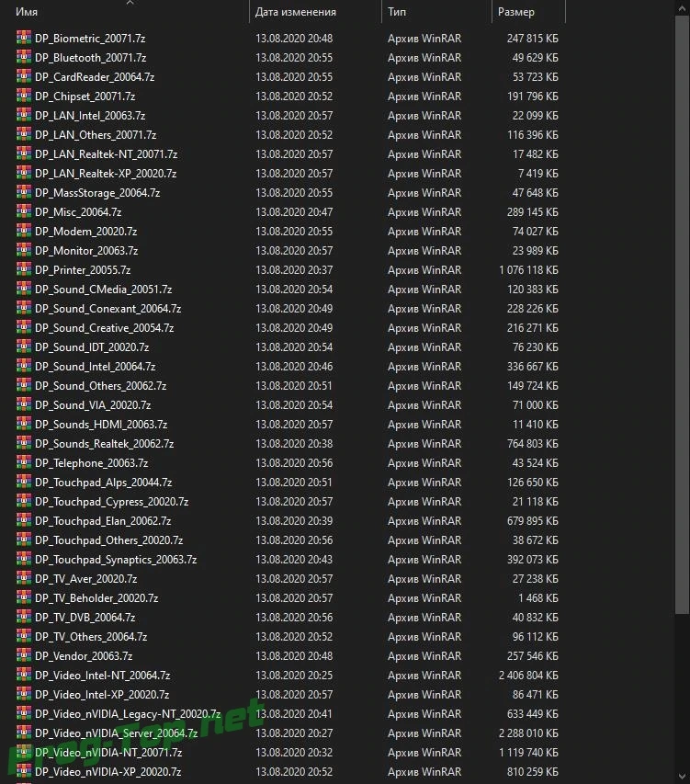Click archive icon of DP_LAN_Realtek-XP_20020.7z
690x784 pixels.
(24, 173)
